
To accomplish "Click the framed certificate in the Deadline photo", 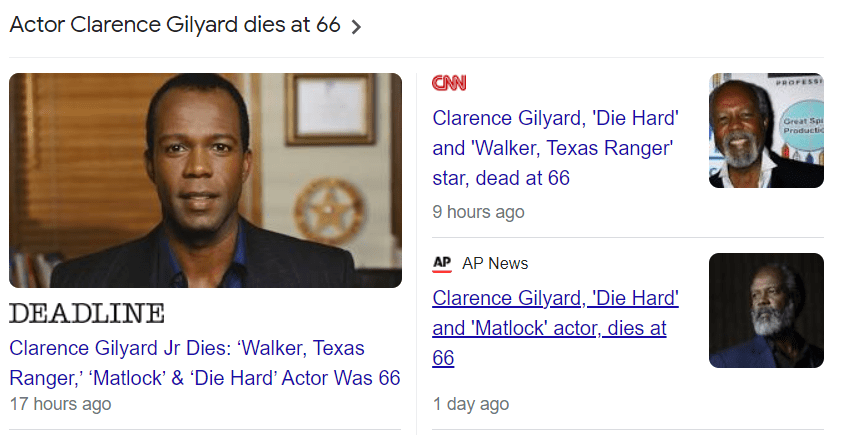I will point(330,109).
